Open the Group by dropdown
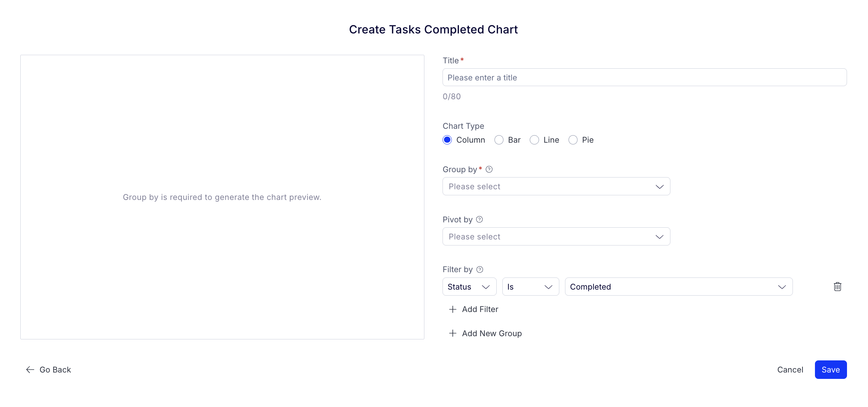Viewport: 868px width, 407px height. (556, 186)
